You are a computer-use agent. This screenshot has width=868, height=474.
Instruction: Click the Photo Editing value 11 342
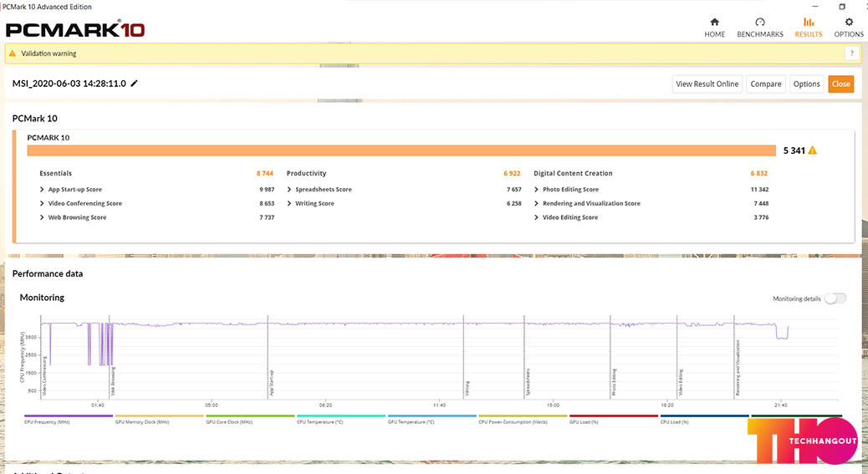pos(759,189)
